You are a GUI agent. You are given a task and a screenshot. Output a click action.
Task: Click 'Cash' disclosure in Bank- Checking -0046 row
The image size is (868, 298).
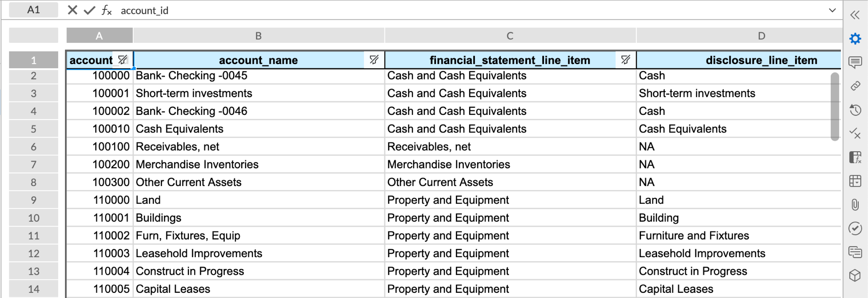[x=739, y=111]
